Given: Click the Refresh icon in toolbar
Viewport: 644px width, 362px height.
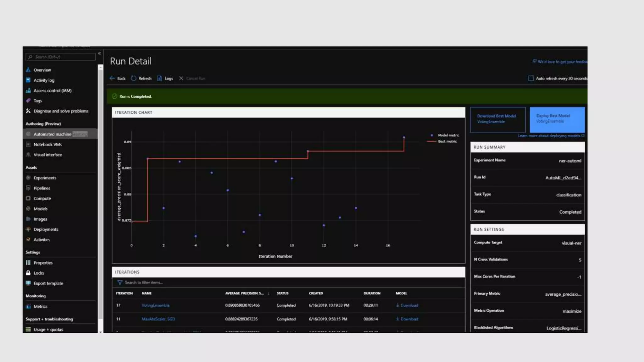Looking at the screenshot, I should pos(134,78).
